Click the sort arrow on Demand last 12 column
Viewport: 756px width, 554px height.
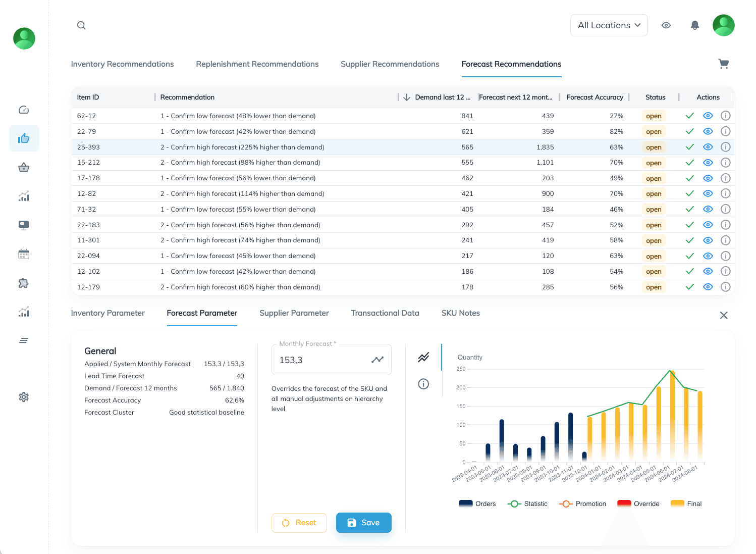tap(407, 97)
